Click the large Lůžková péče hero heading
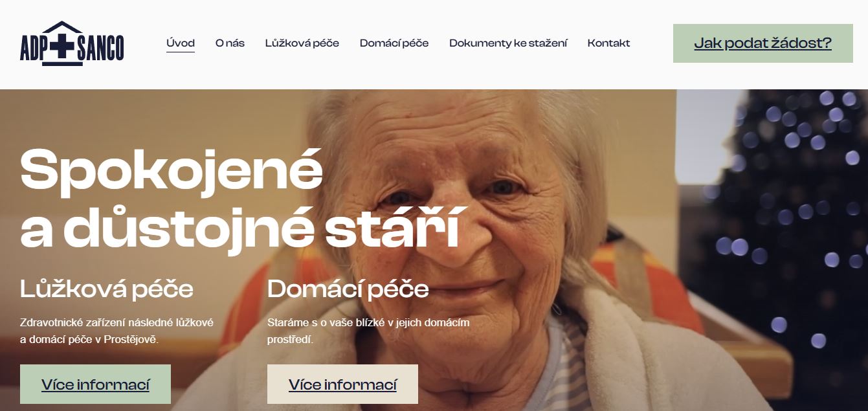868x411 pixels. click(107, 289)
